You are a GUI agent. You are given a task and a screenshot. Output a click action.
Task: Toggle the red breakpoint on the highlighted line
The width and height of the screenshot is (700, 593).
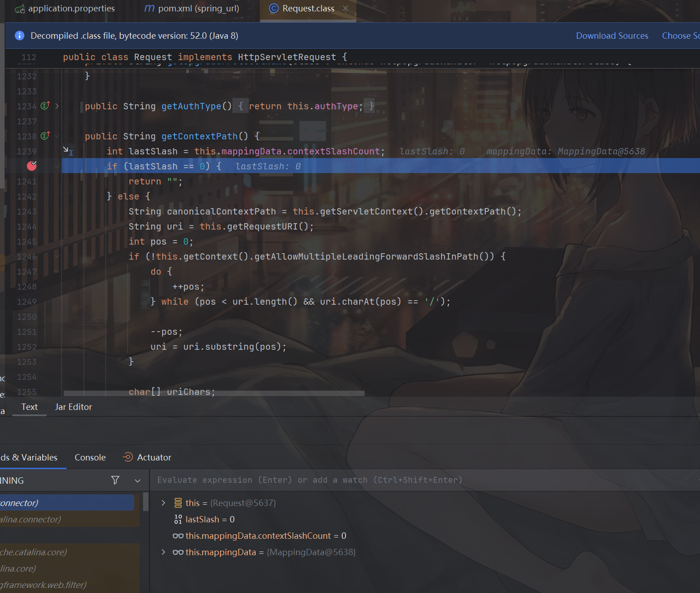[x=32, y=166]
